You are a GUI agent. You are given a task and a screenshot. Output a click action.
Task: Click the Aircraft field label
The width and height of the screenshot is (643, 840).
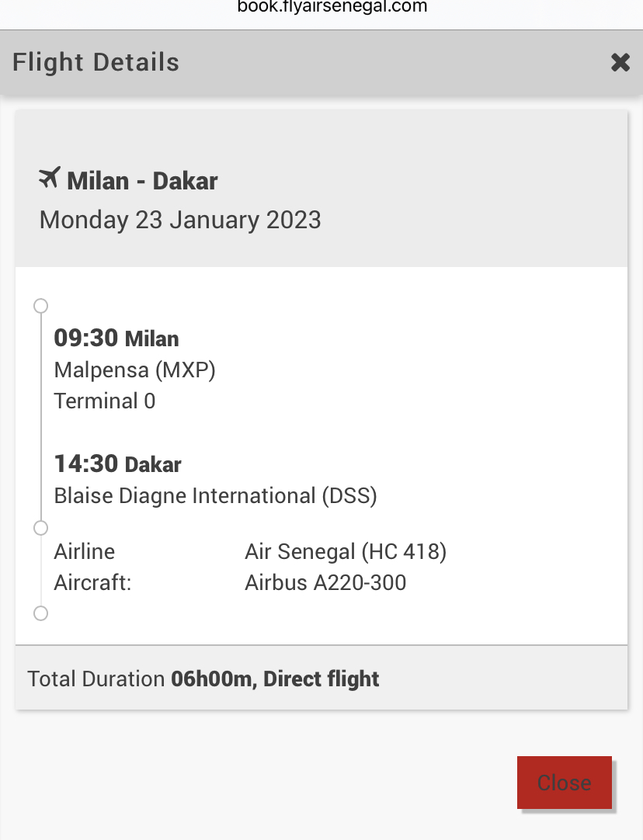point(92,582)
